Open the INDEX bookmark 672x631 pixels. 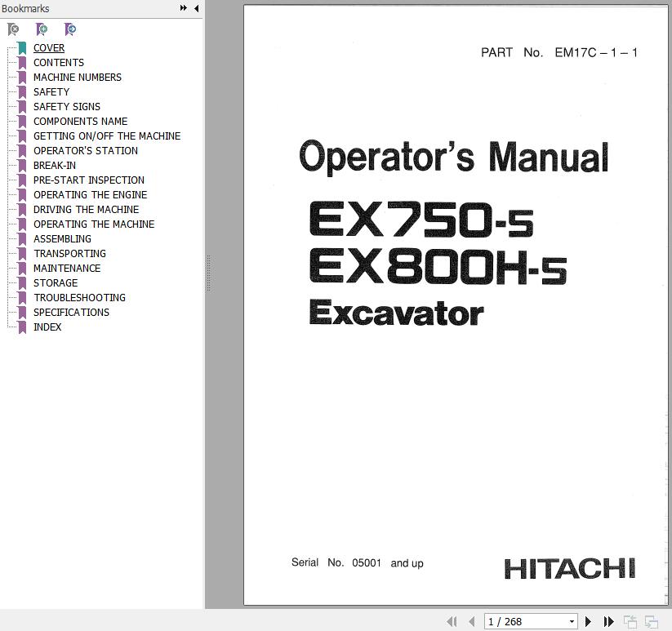47,327
